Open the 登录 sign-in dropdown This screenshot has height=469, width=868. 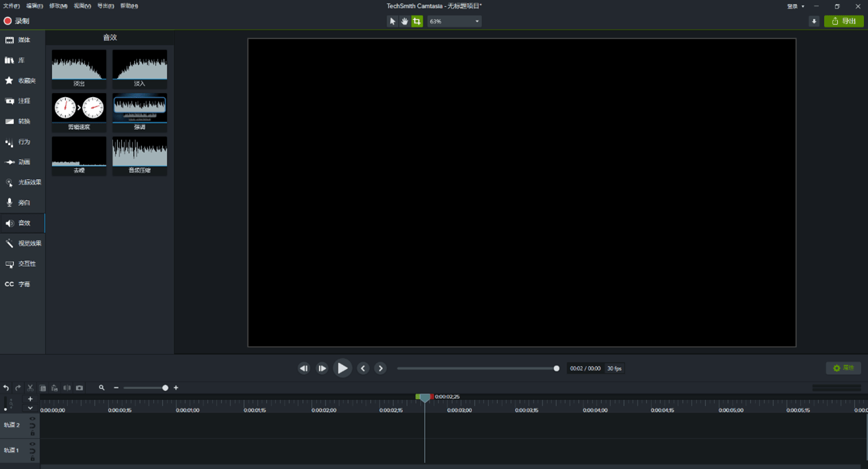(795, 6)
